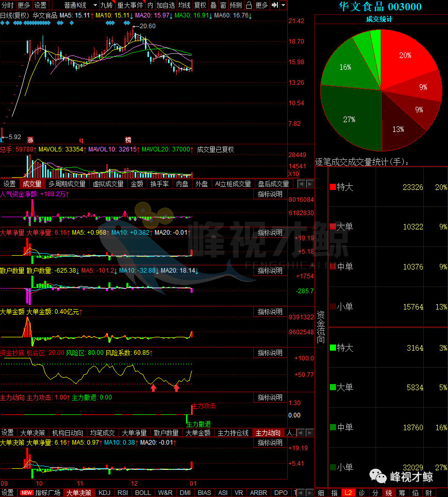Click the 内 toolbar button
The image size is (448, 497).
[x=150, y=5]
